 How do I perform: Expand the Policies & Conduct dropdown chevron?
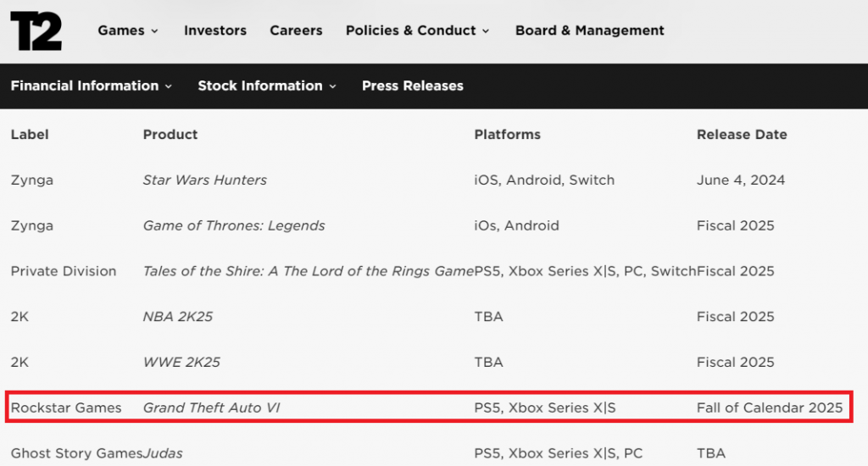pos(486,31)
